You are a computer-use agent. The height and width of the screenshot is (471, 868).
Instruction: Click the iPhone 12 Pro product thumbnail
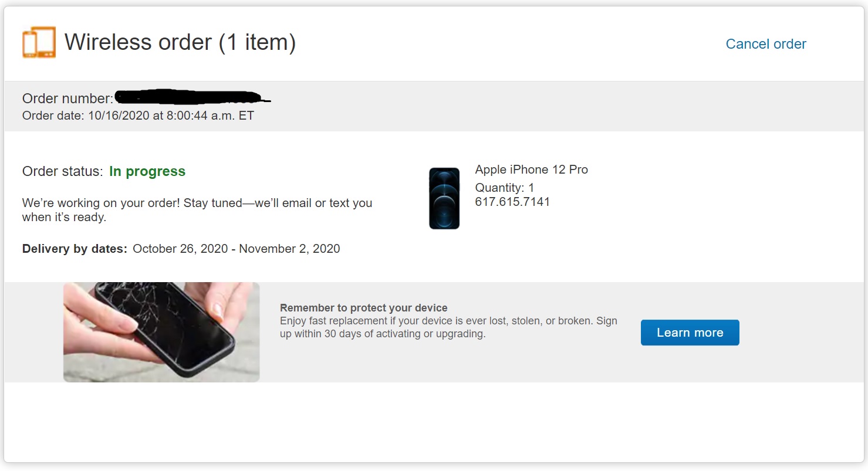(444, 198)
